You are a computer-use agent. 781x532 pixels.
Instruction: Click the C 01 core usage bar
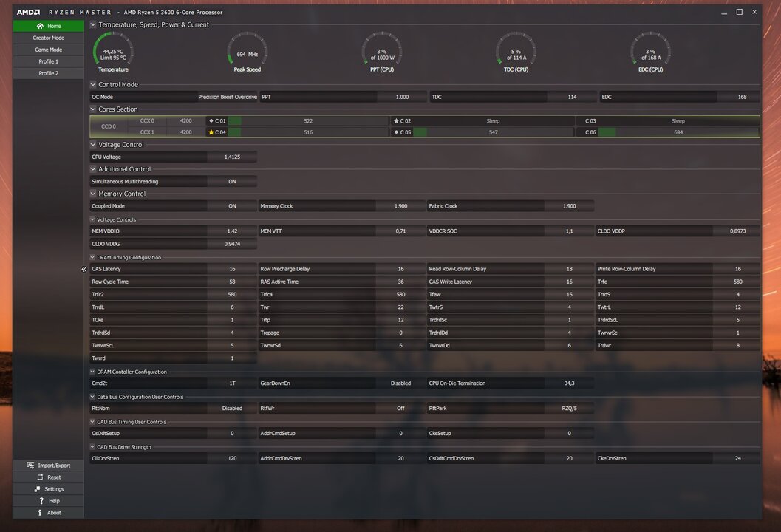[308, 120]
